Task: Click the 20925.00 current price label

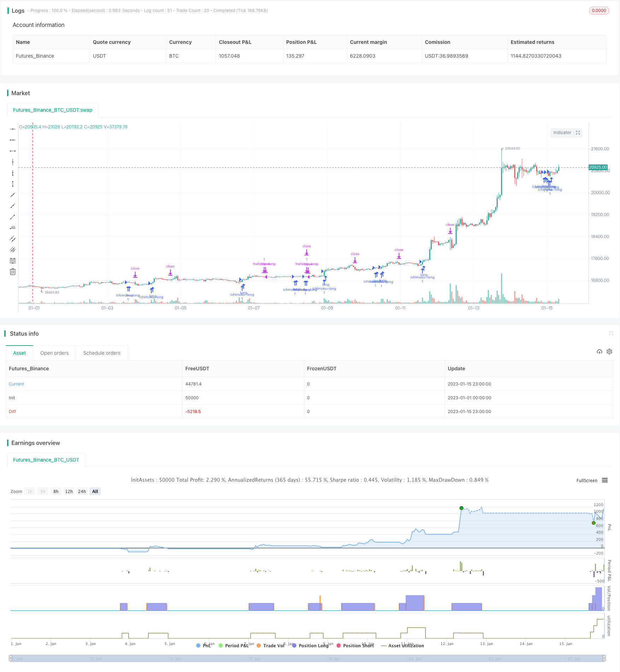Action: pos(598,167)
